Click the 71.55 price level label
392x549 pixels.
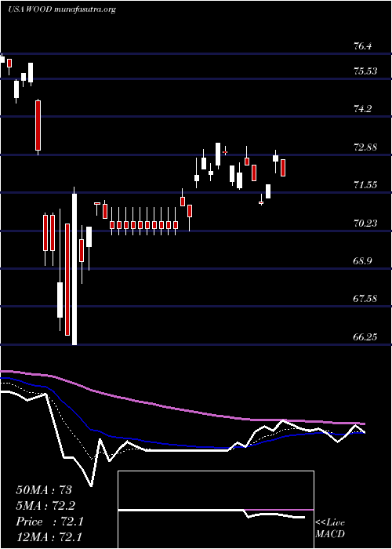(x=365, y=185)
